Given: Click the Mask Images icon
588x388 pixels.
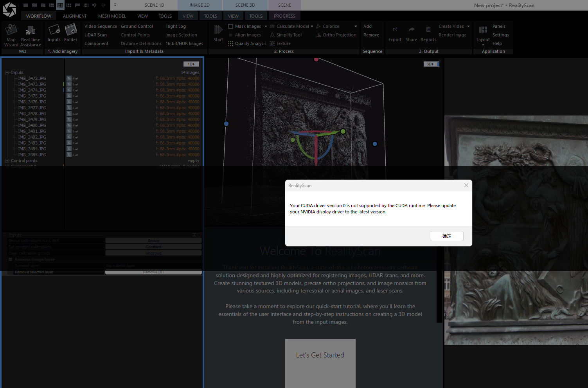Looking at the screenshot, I should pos(231,26).
